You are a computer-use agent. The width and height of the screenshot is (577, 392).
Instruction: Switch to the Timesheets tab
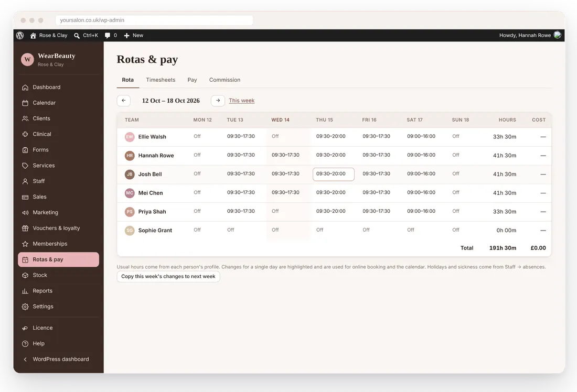coord(161,80)
